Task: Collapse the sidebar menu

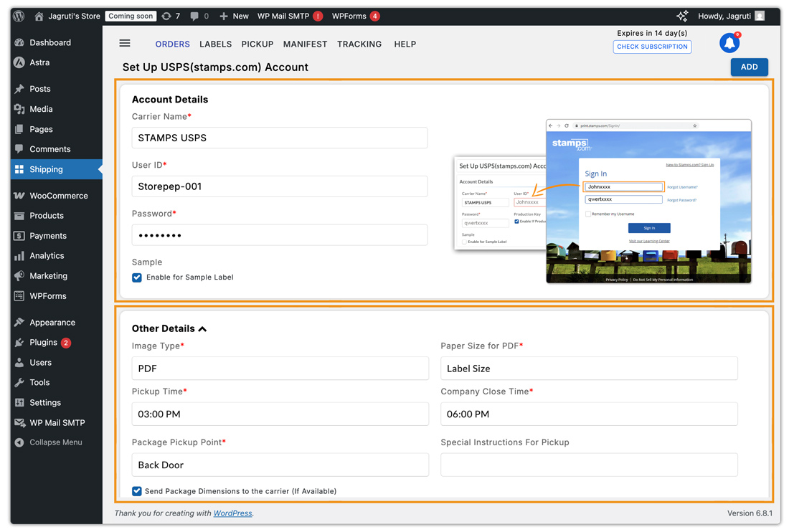Action: pos(57,442)
